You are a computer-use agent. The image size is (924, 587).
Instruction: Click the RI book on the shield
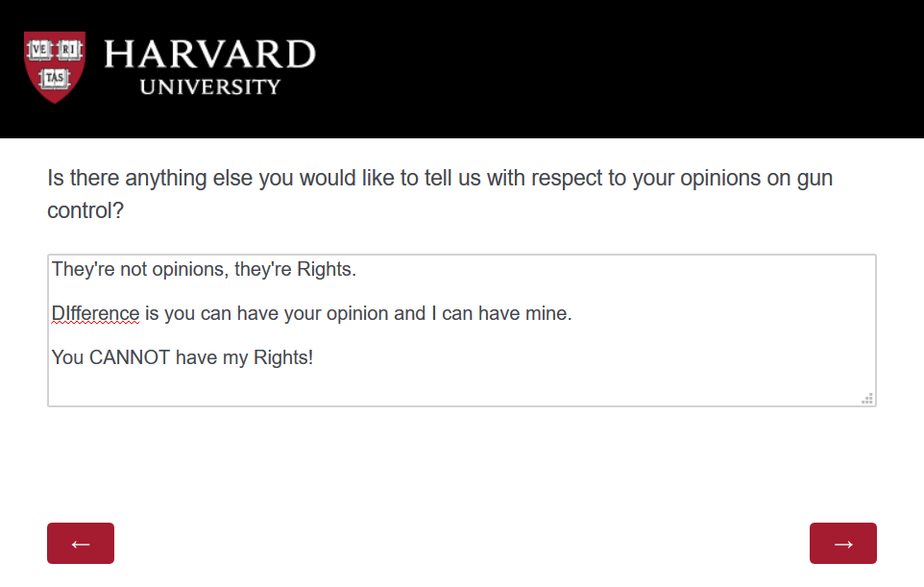coord(69,50)
